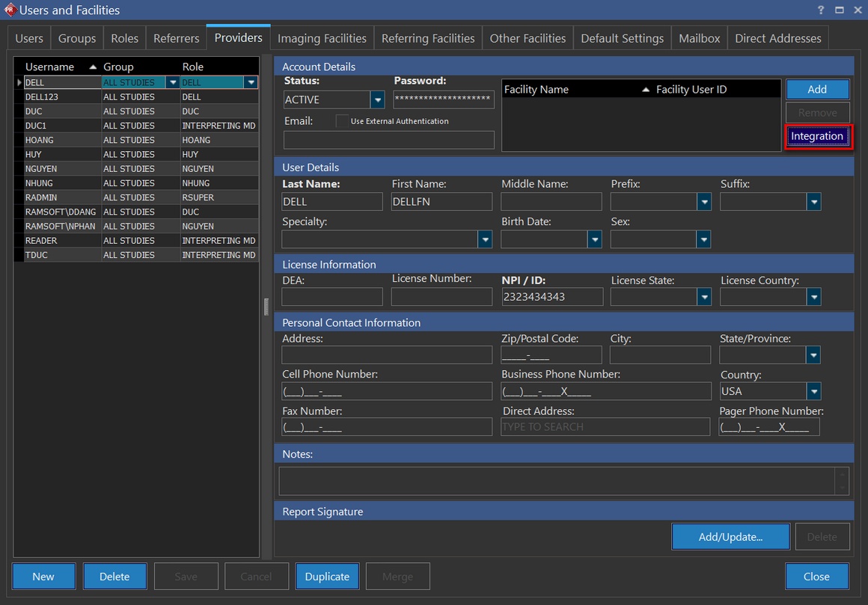868x605 pixels.
Task: Open the Imaging Facilities tab
Action: point(322,38)
